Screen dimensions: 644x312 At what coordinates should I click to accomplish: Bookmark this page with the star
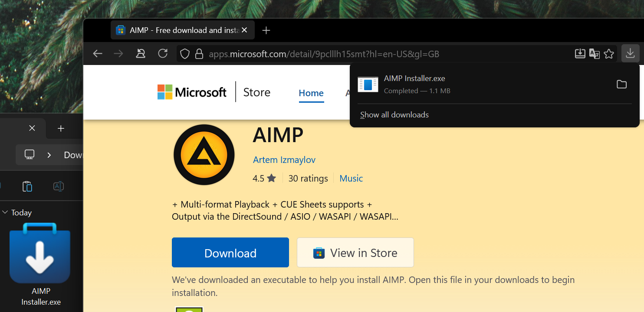click(609, 54)
